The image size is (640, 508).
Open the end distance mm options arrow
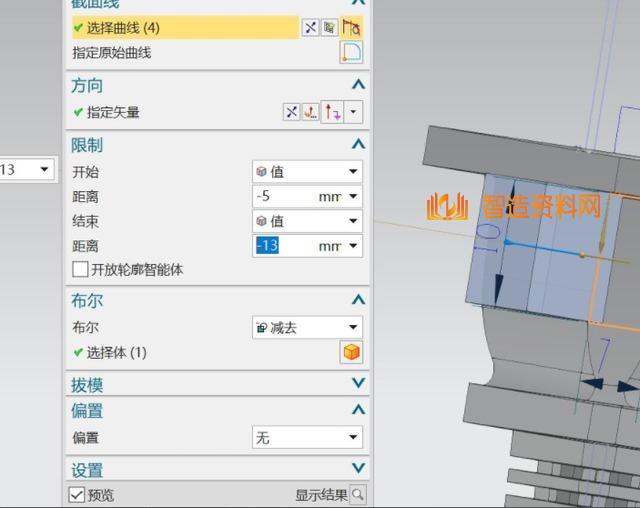coord(353,246)
